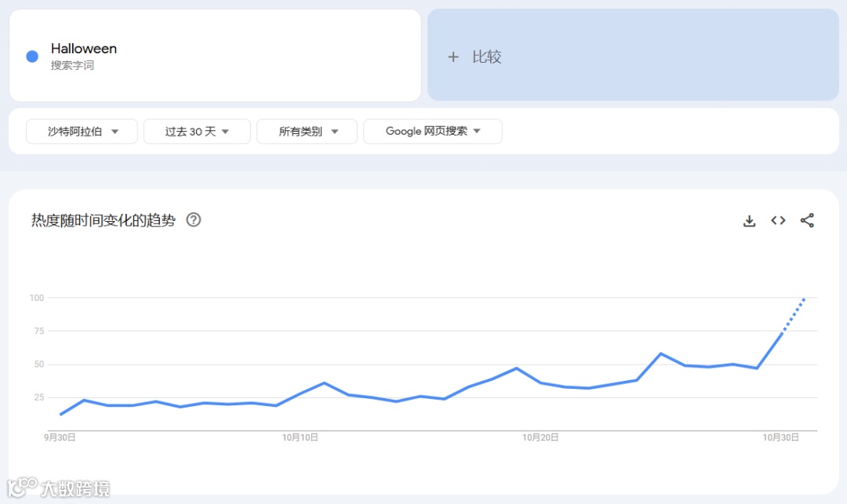Expand the 过去 30 天 time range dropdown

pyautogui.click(x=197, y=131)
